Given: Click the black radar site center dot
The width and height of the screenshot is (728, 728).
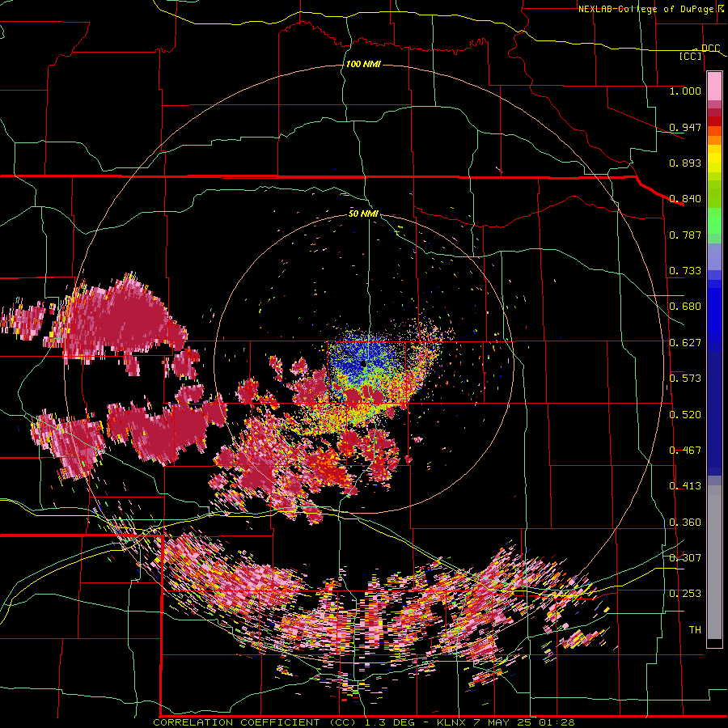Looking at the screenshot, I should (363, 363).
